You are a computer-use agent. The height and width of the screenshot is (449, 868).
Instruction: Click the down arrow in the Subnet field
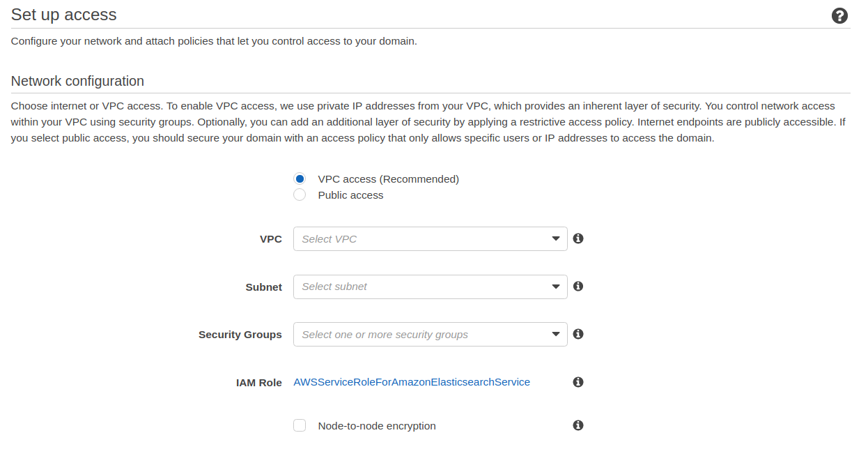[556, 287]
